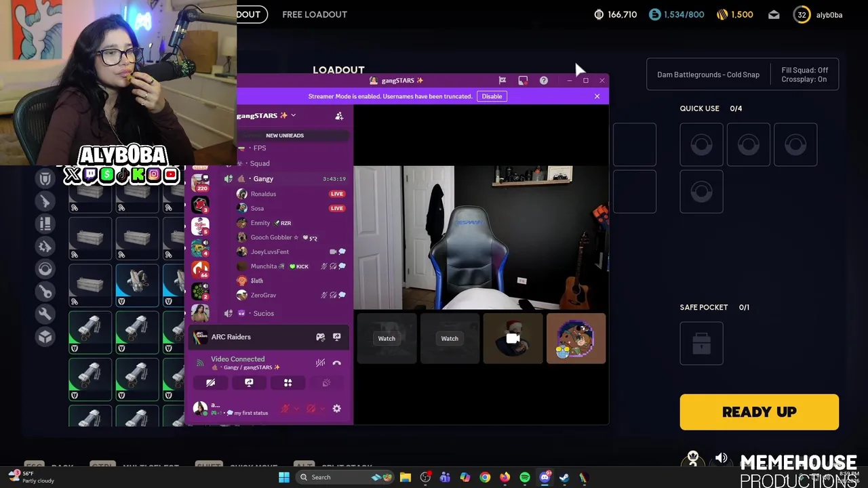Disable Streamer Mode from the banner
The image size is (868, 488).
tap(492, 96)
